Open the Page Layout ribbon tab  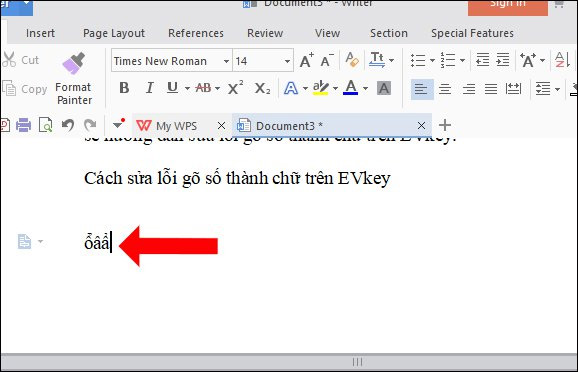tap(114, 33)
